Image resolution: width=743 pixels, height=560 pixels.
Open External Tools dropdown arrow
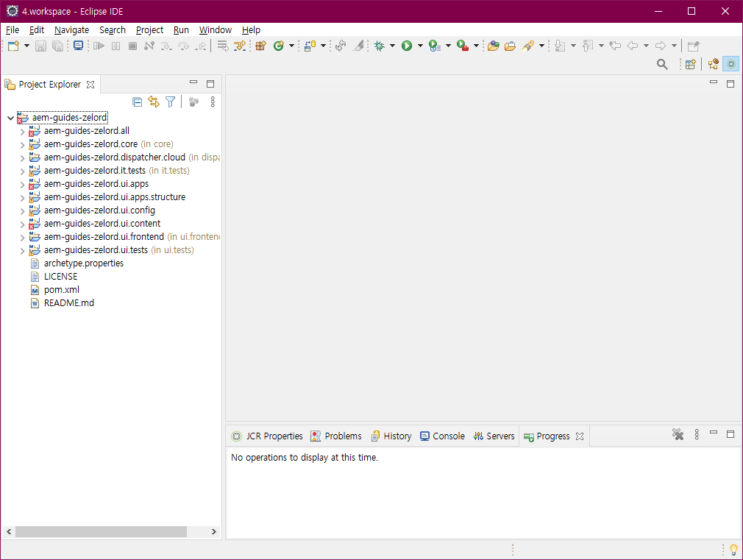point(476,46)
